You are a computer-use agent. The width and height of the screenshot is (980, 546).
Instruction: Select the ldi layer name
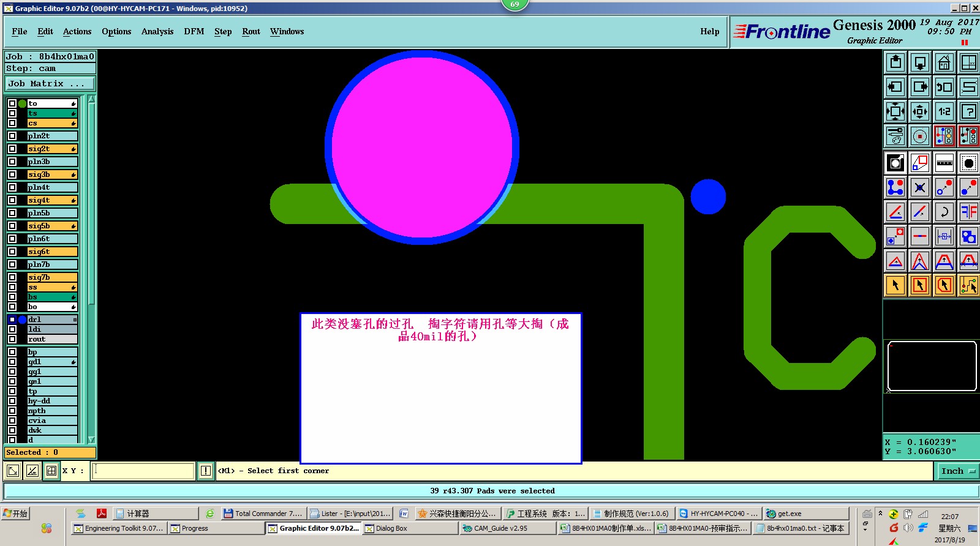[53, 329]
